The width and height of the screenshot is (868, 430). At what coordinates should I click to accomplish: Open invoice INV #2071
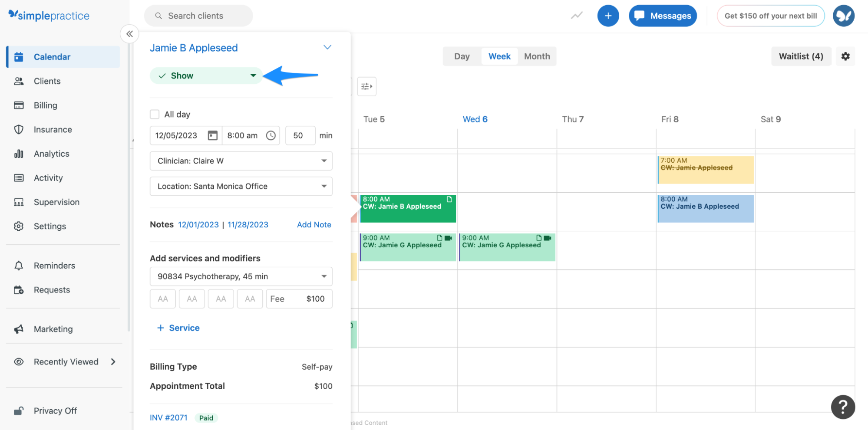pyautogui.click(x=168, y=417)
